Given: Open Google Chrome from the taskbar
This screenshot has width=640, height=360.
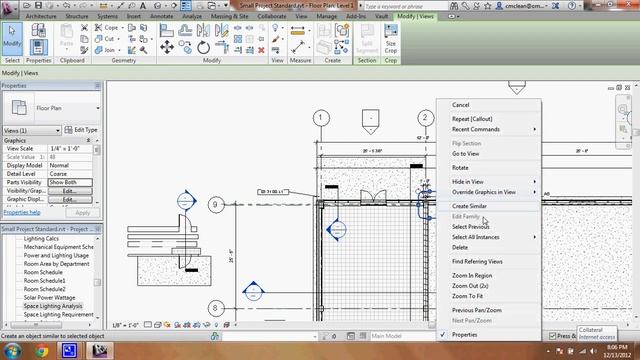Looking at the screenshot, I should (x=41, y=351).
